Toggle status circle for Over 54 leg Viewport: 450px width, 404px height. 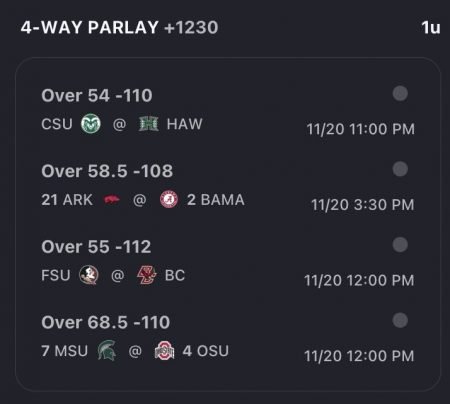click(400, 93)
